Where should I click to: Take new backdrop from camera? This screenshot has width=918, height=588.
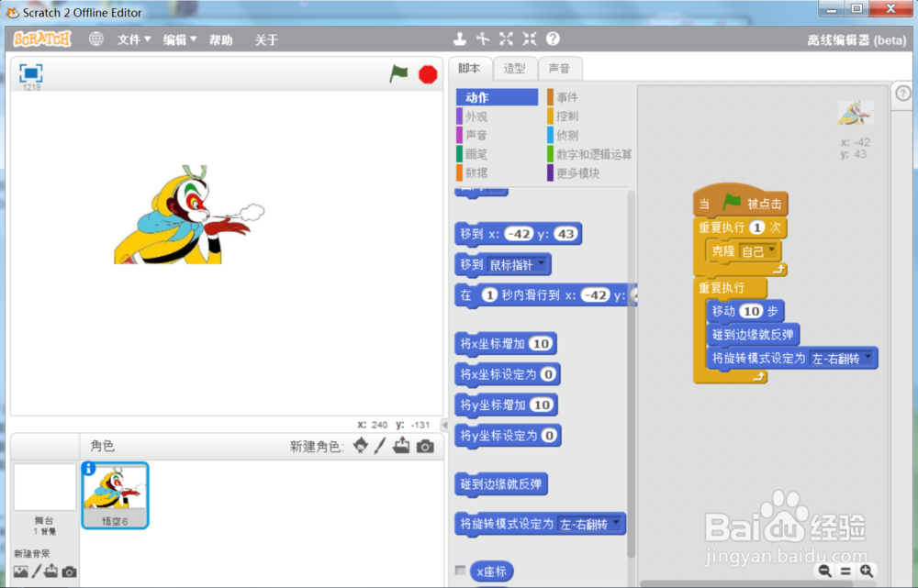click(x=69, y=571)
